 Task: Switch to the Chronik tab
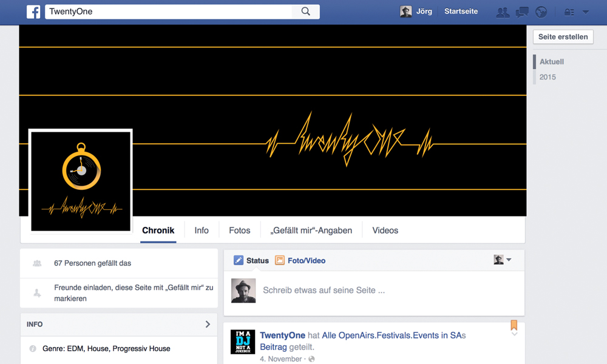(158, 231)
